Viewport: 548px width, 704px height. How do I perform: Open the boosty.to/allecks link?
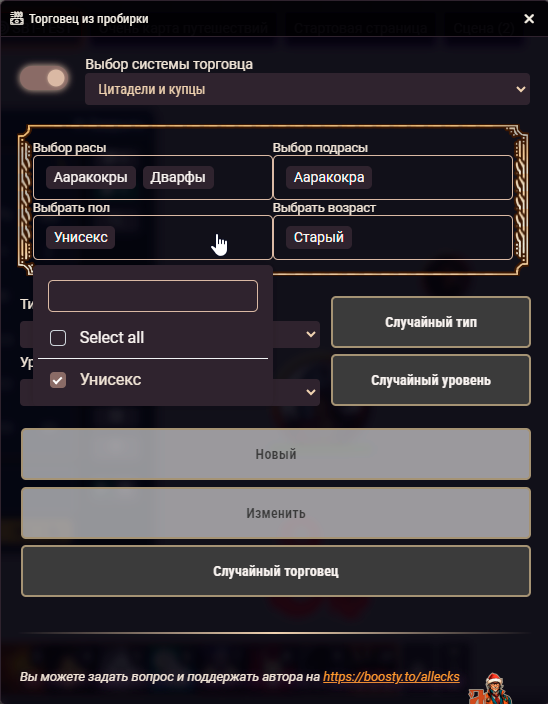pos(391,677)
